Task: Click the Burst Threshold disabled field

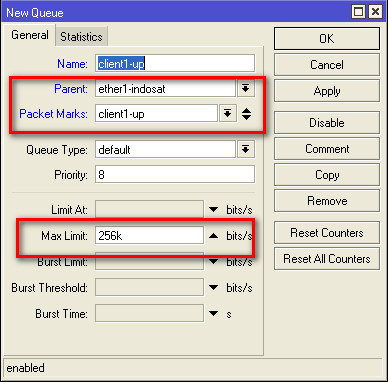Action: tap(149, 287)
